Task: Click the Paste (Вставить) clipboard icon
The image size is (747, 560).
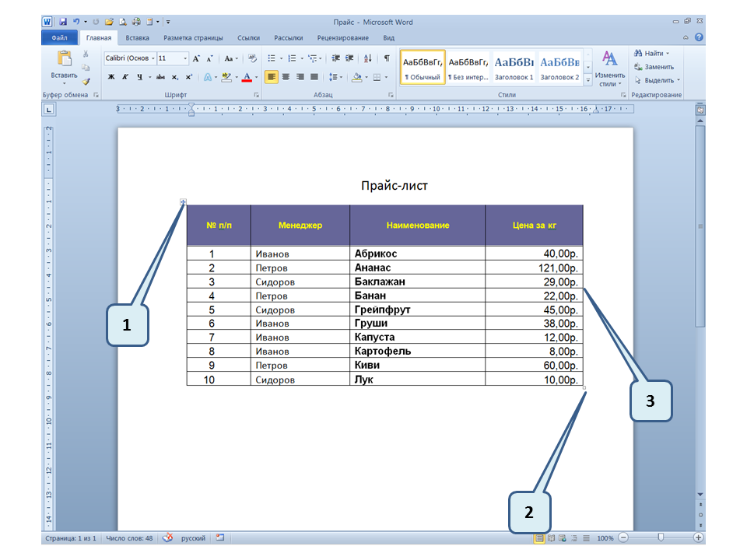Action: [x=64, y=59]
